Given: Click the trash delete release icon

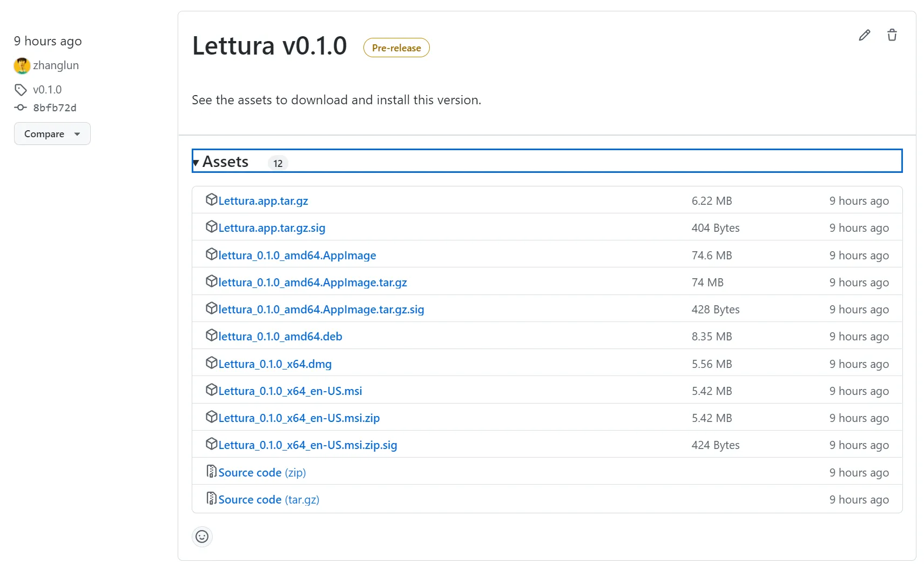Looking at the screenshot, I should [x=892, y=35].
